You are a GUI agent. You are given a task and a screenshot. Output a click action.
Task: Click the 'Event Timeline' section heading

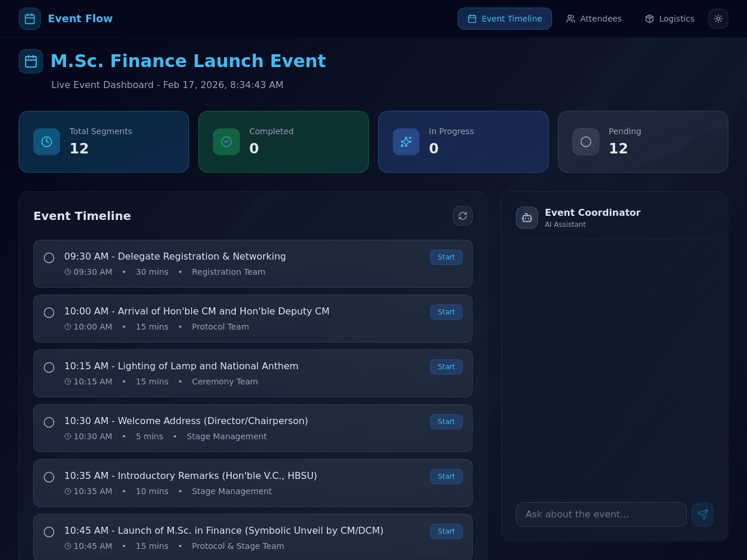(82, 216)
